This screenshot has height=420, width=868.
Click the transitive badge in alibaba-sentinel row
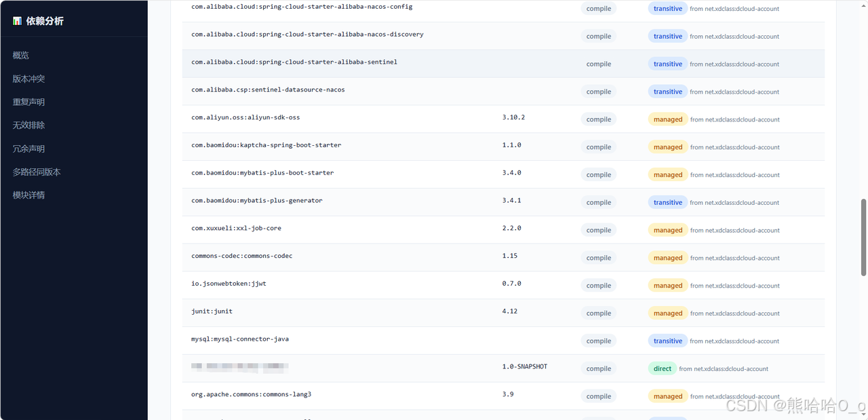coord(668,64)
